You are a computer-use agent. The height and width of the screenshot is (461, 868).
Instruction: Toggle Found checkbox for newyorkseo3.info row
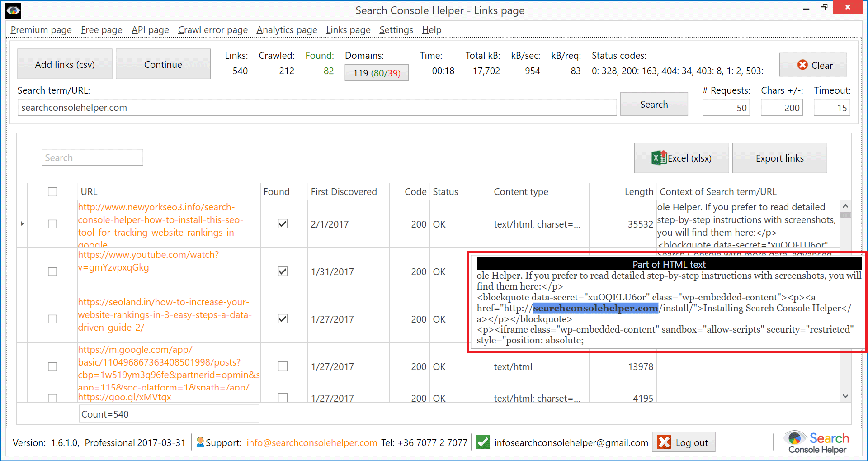click(x=283, y=224)
